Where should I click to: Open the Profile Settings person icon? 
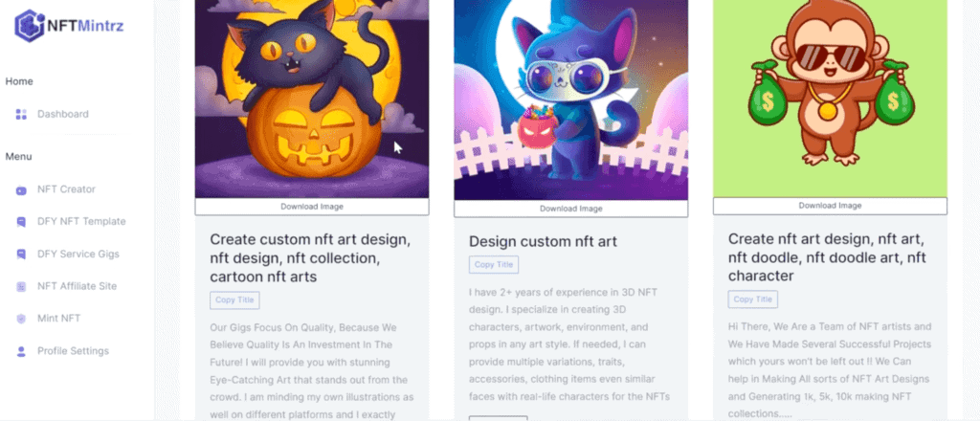[x=21, y=351]
